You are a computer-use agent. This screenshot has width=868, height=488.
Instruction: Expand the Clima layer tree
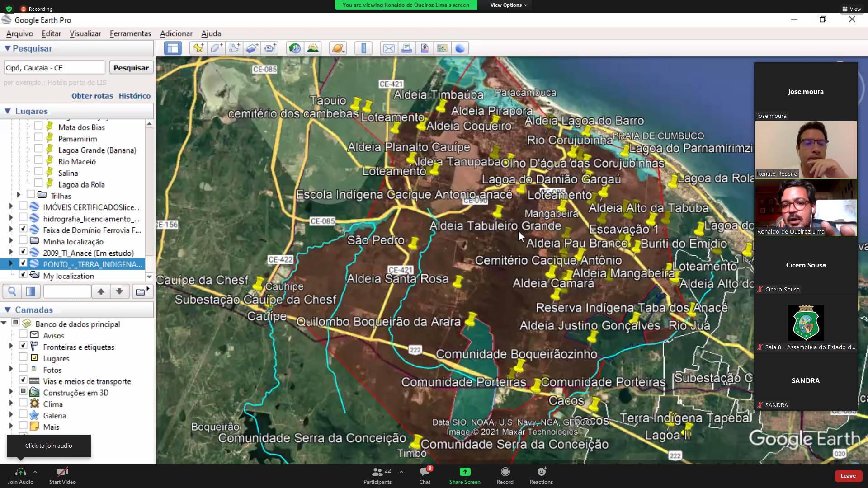coord(11,403)
